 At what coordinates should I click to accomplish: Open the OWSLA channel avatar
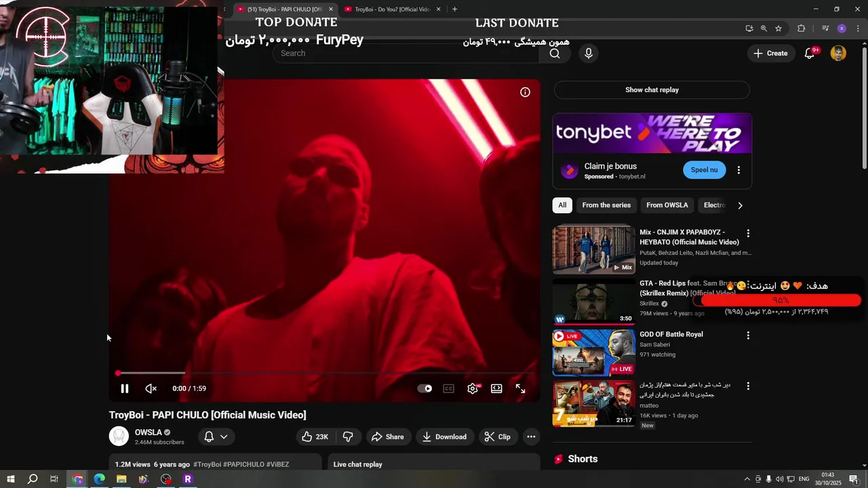click(x=119, y=436)
